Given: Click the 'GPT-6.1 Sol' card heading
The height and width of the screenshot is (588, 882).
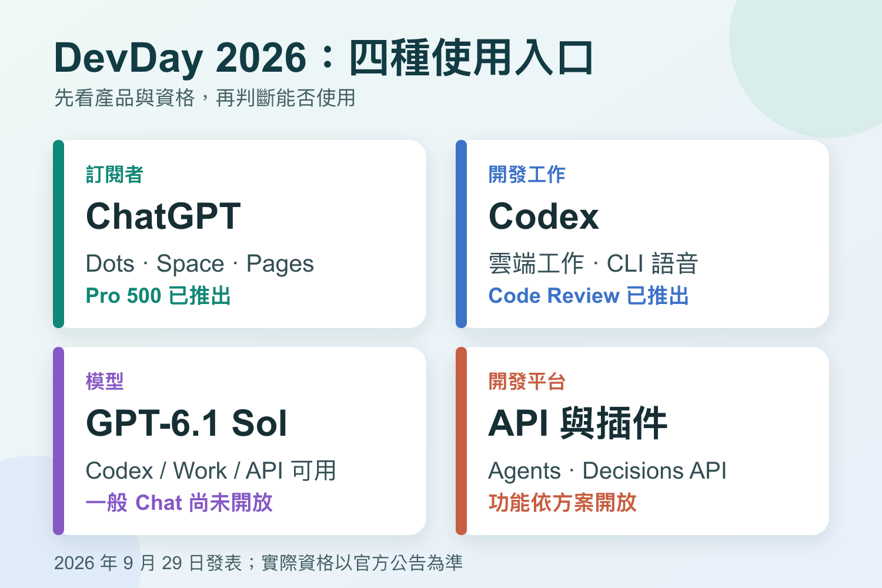Looking at the screenshot, I should (x=186, y=423).
